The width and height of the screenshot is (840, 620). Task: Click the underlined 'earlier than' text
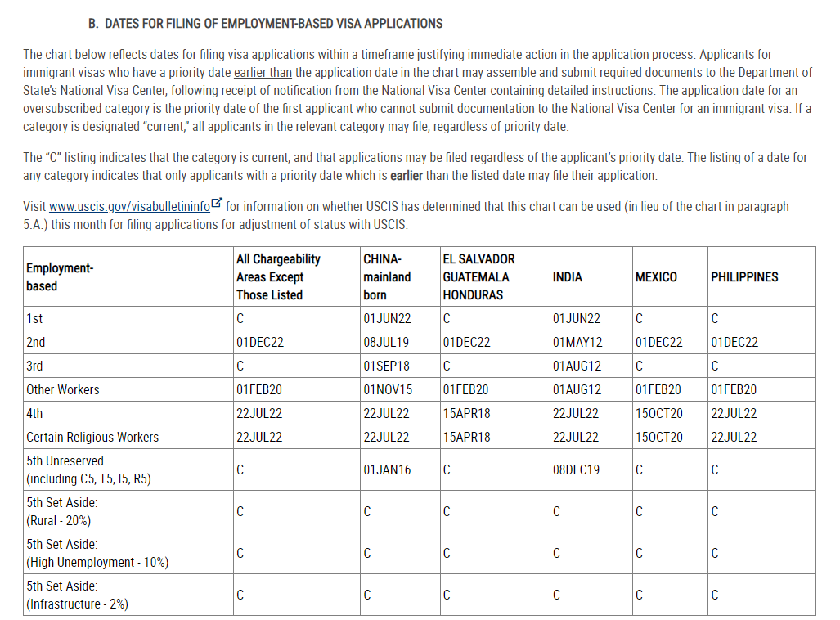pyautogui.click(x=263, y=72)
